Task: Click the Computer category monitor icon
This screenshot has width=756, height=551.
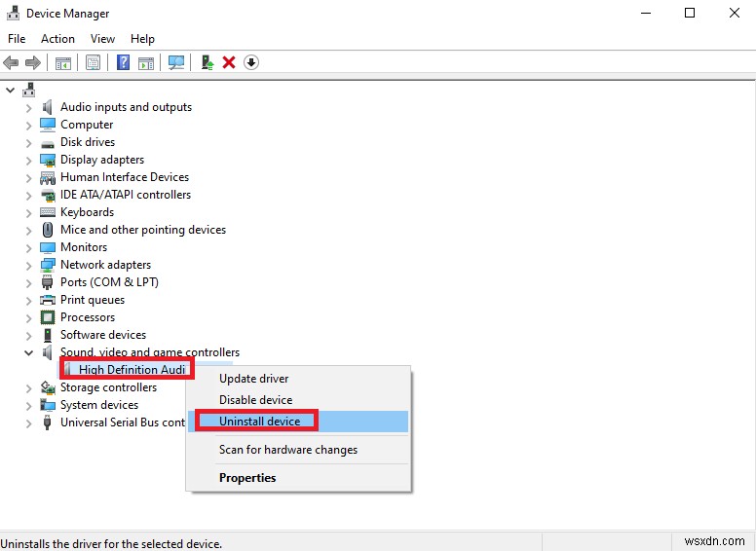Action: coord(48,125)
